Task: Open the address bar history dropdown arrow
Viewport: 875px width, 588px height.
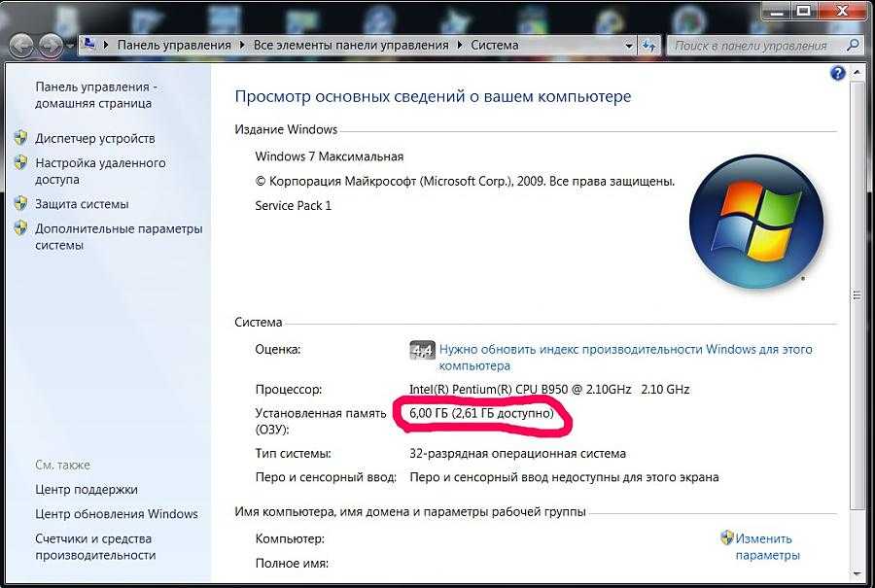Action: pos(629,46)
